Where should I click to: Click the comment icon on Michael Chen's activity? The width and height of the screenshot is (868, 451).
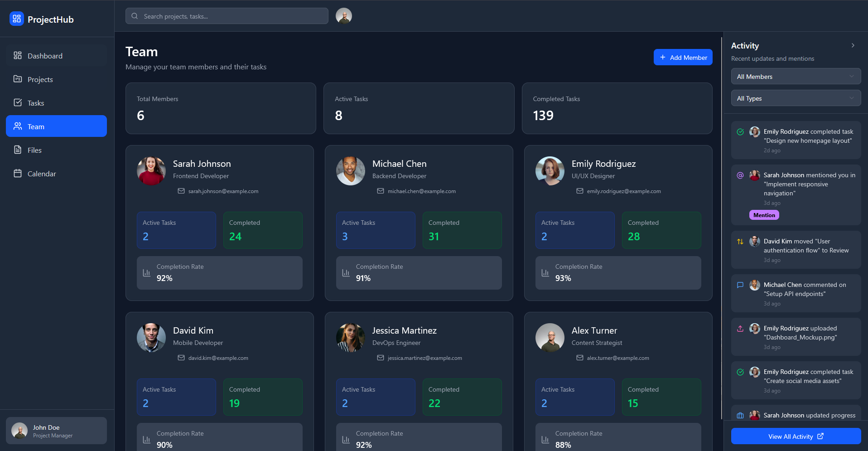tap(740, 285)
